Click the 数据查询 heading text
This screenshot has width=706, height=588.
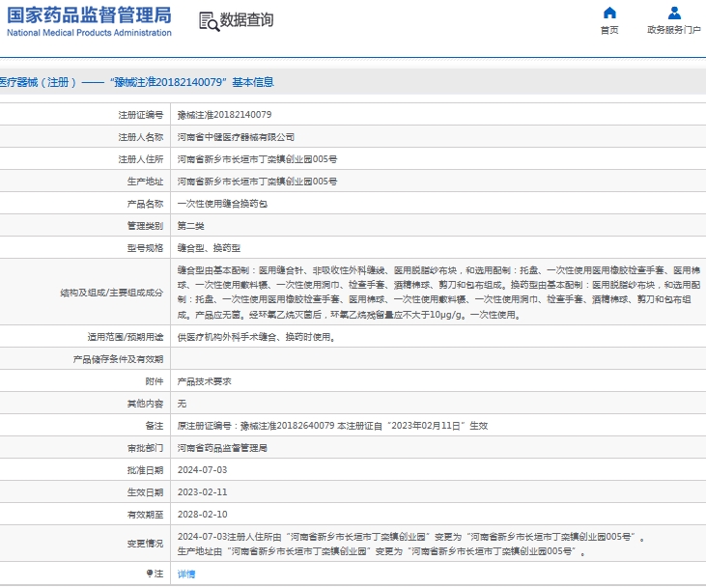point(246,20)
